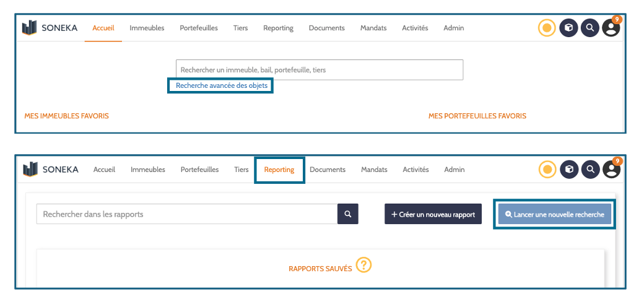Open the user profile icon in the bottom navbar
The height and width of the screenshot is (302, 644).
pos(612,168)
